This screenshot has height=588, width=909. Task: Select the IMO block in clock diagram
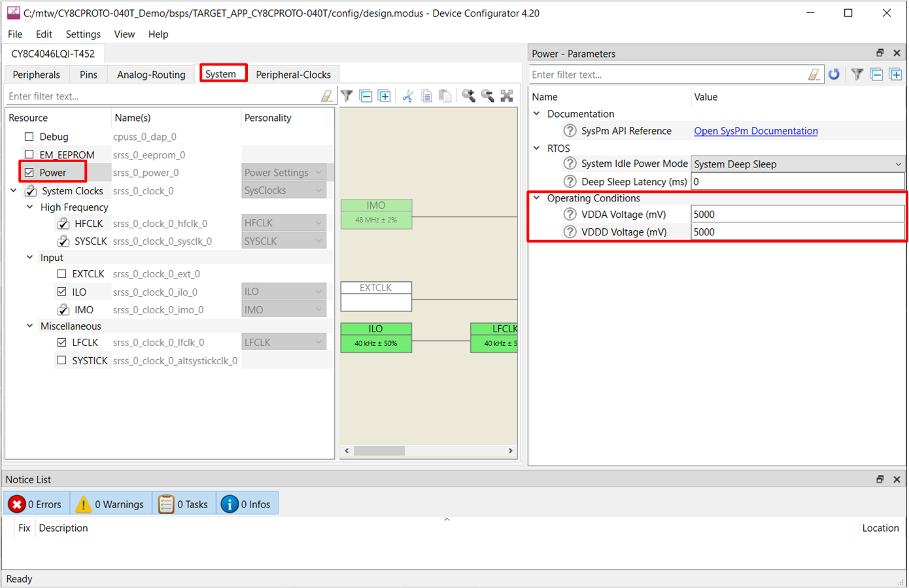click(x=376, y=214)
